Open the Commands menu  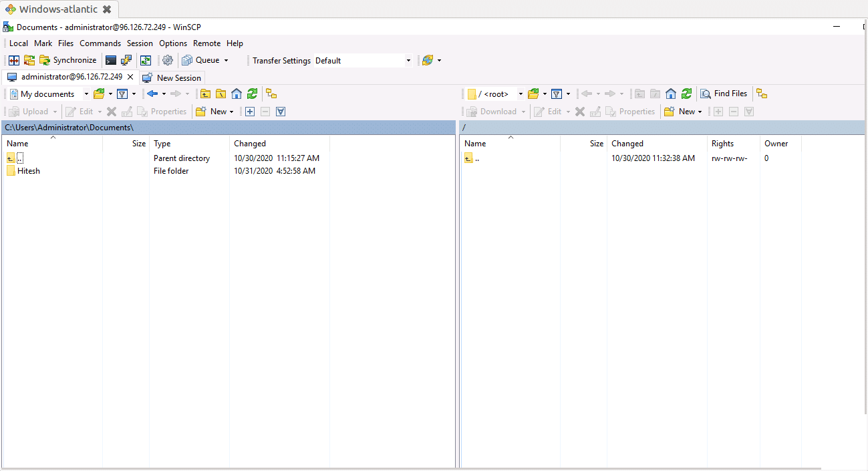pyautogui.click(x=100, y=43)
